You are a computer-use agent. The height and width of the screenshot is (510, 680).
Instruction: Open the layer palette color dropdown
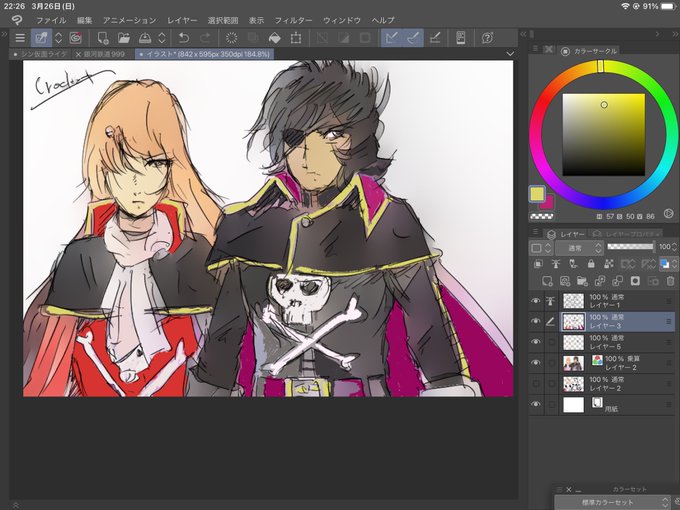coord(540,248)
